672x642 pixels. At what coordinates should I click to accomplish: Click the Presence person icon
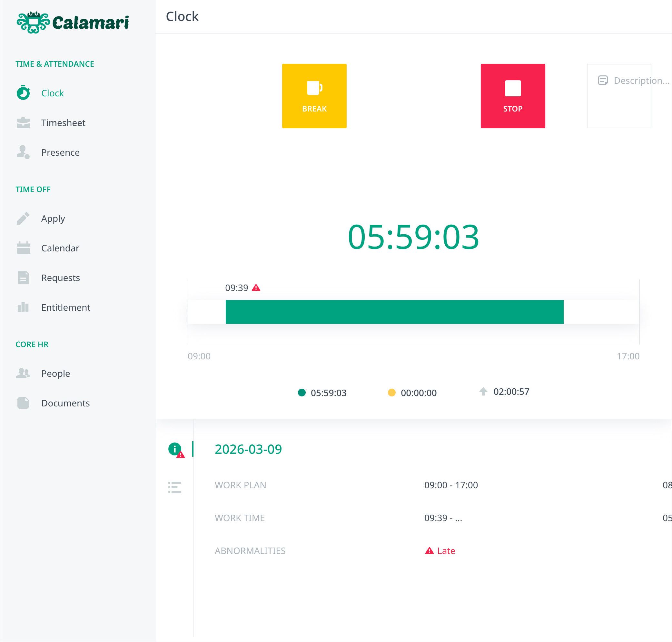pyautogui.click(x=23, y=152)
